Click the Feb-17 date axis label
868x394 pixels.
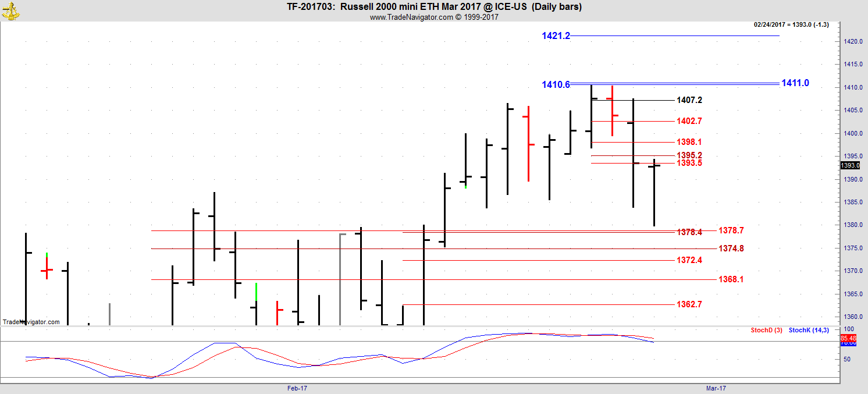pyautogui.click(x=297, y=388)
